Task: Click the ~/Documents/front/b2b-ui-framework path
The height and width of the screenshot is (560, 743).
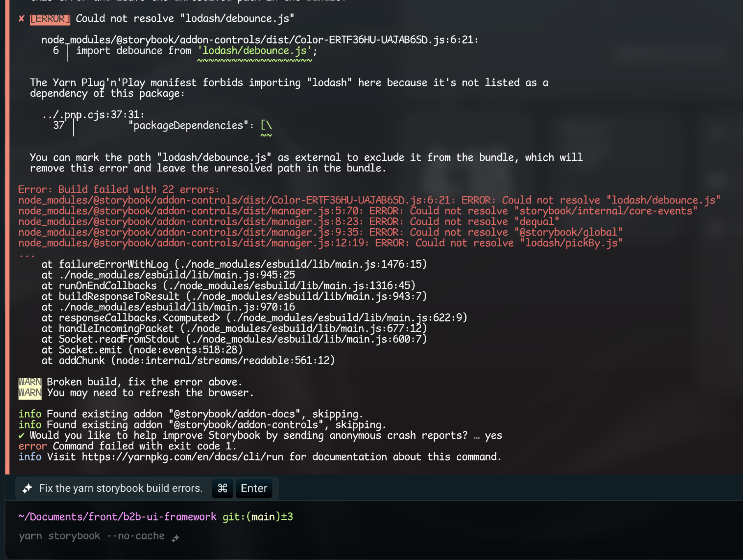Action: 117,517
